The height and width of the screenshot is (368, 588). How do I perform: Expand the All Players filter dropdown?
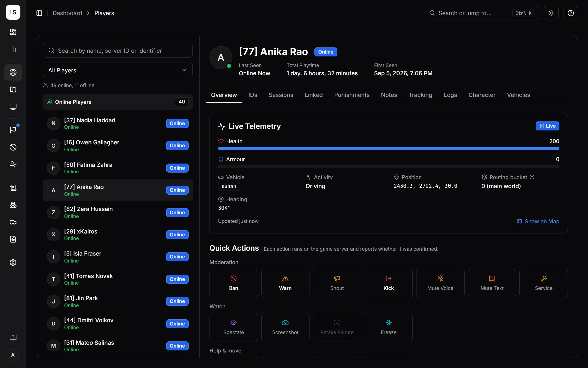(x=118, y=70)
